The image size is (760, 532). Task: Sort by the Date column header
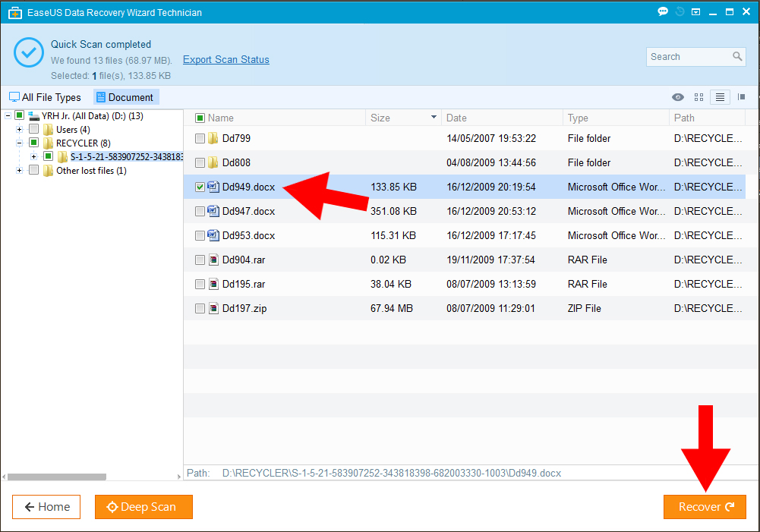456,118
